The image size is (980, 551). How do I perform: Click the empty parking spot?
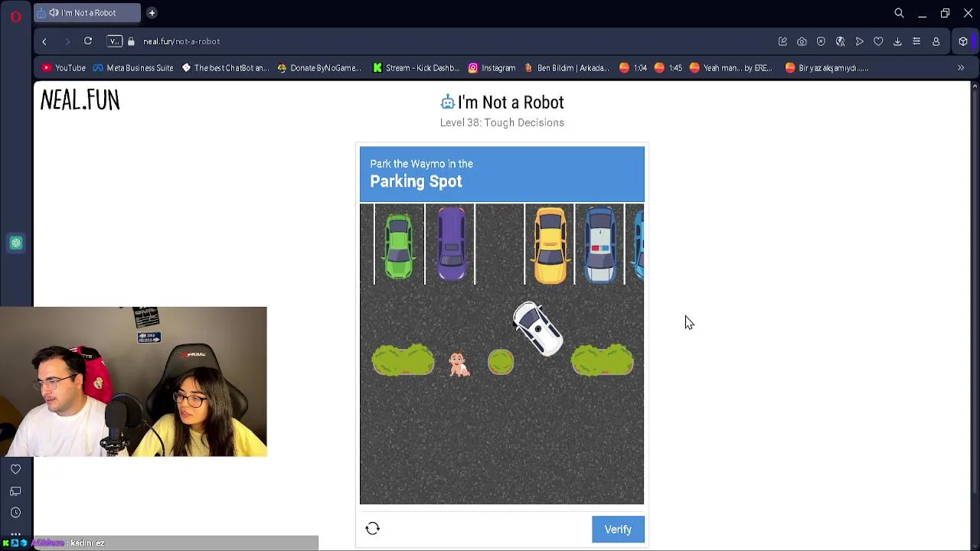click(500, 244)
